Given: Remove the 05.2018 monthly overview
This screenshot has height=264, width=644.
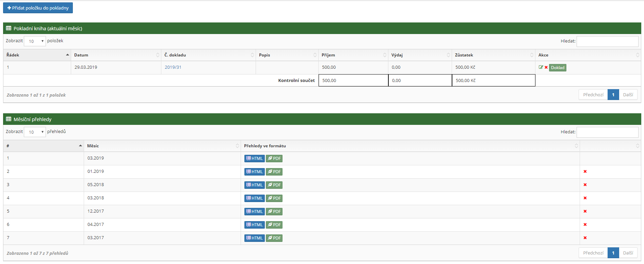Looking at the screenshot, I should (585, 185).
